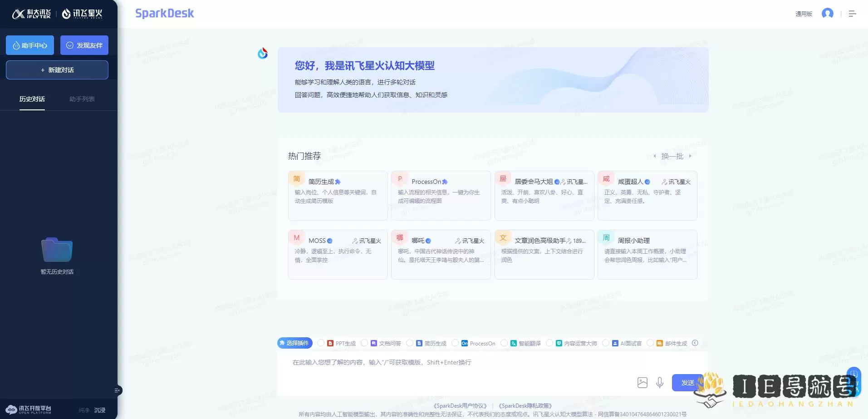Click the red PPT生成 plugin icon
The image size is (868, 419).
pos(330,343)
